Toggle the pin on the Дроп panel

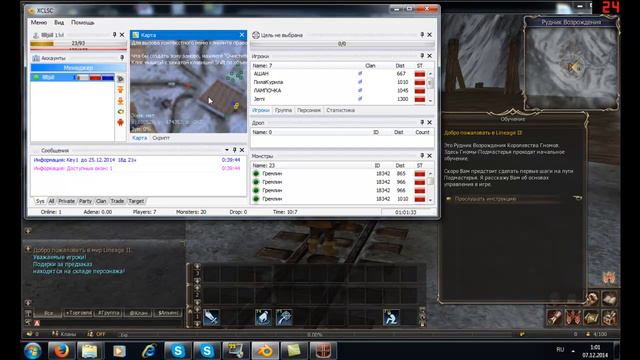click(x=422, y=122)
